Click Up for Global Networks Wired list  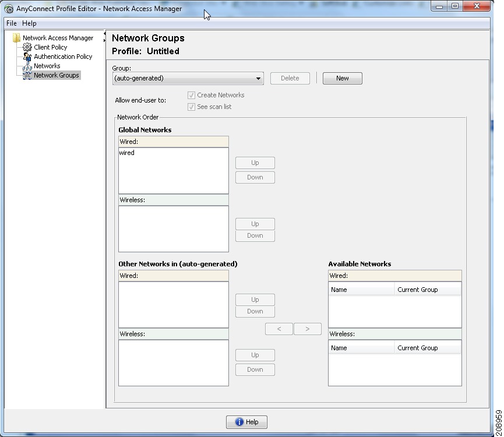click(255, 163)
